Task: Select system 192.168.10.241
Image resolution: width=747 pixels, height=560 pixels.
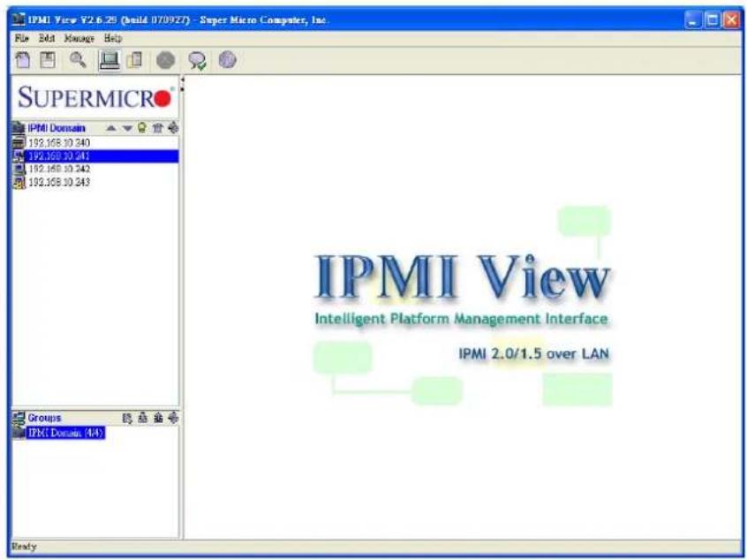Action: pyautogui.click(x=95, y=155)
